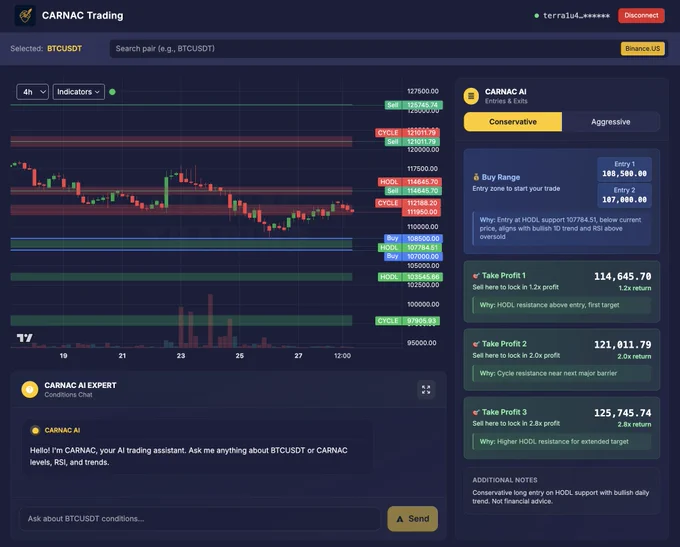The width and height of the screenshot is (680, 547).
Task: Click the Buy Range why explanation box
Action: tap(562, 228)
